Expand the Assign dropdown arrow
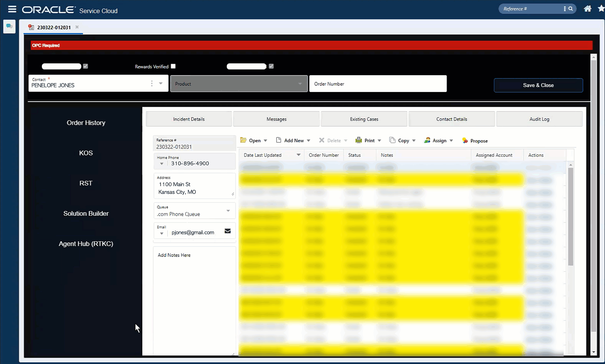The width and height of the screenshot is (605, 364). point(451,141)
